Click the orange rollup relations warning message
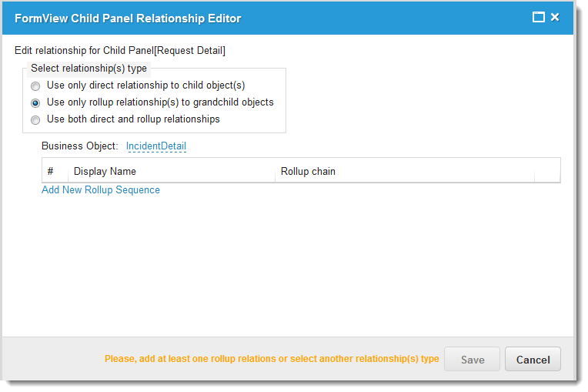Screen dimensions: 588x392 click(272, 359)
